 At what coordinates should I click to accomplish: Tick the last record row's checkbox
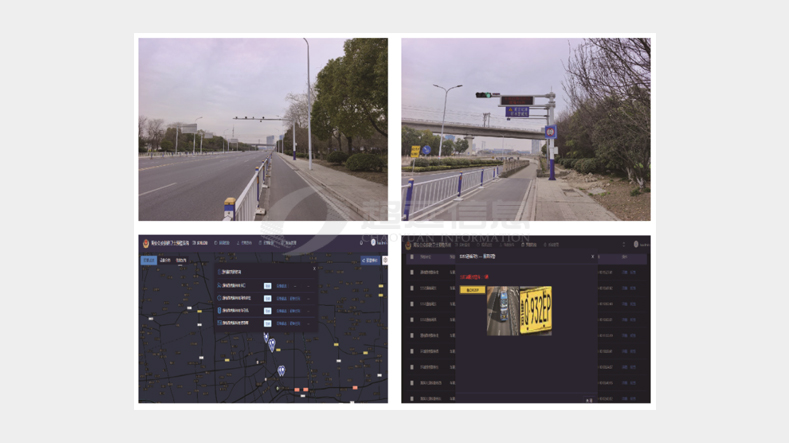click(x=411, y=397)
